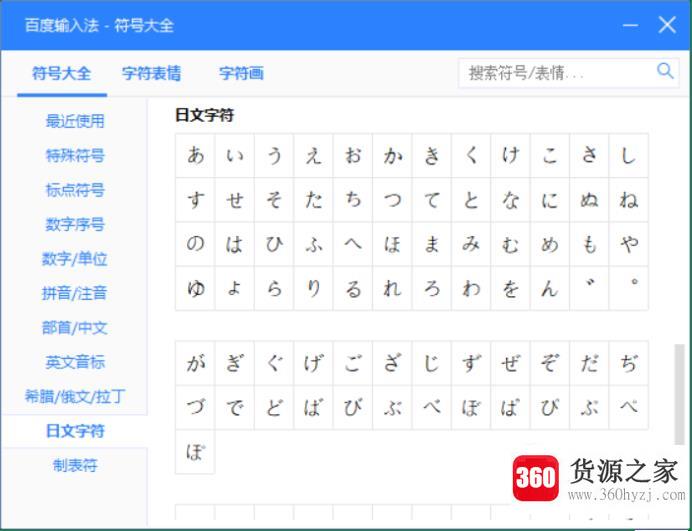
Task: Click the て symbol
Action: click(432, 200)
